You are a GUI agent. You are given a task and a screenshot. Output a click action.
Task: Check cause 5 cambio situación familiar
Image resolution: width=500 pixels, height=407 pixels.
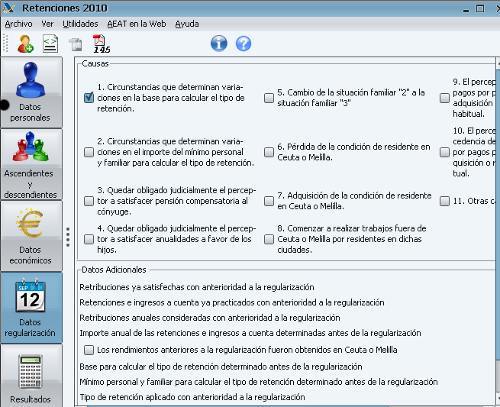[x=269, y=98]
